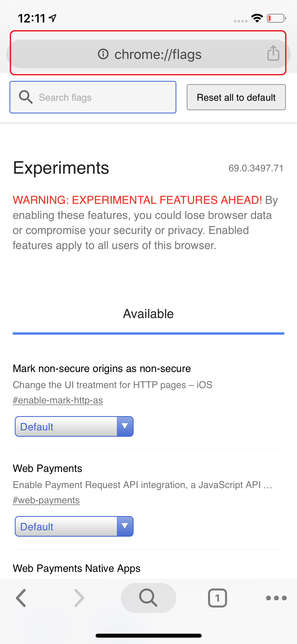Tap the share icon in address bar

pos(273,53)
